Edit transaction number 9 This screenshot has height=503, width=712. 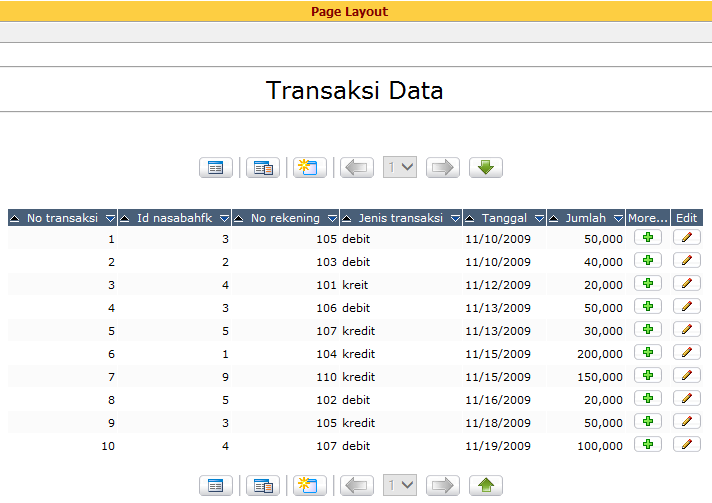(687, 422)
